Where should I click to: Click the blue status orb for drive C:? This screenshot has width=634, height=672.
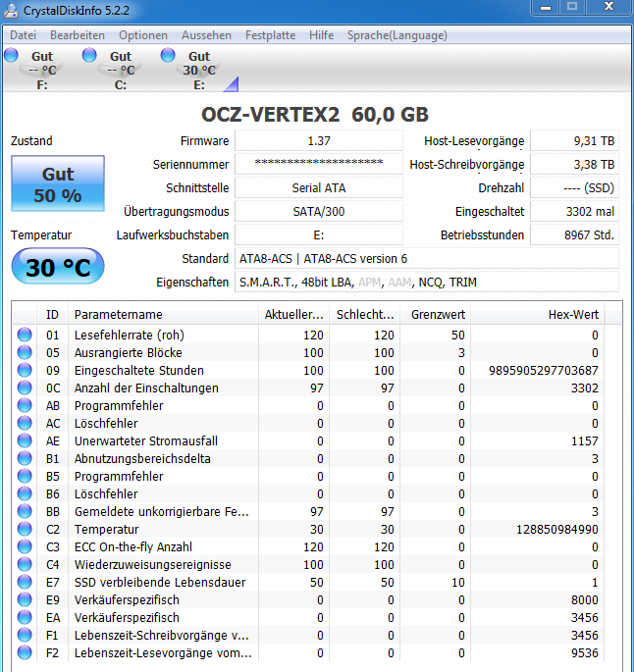(x=89, y=55)
